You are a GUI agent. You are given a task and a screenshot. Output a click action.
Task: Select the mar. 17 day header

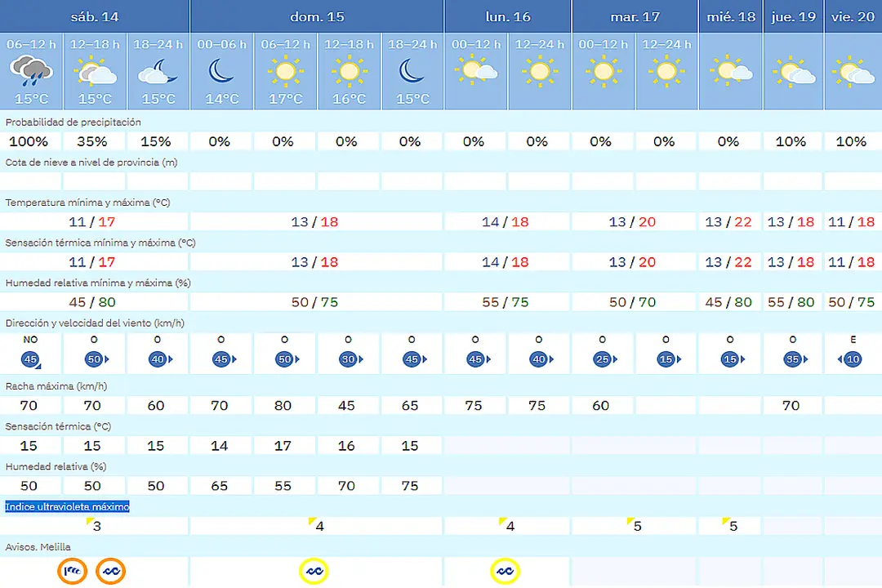(x=635, y=16)
